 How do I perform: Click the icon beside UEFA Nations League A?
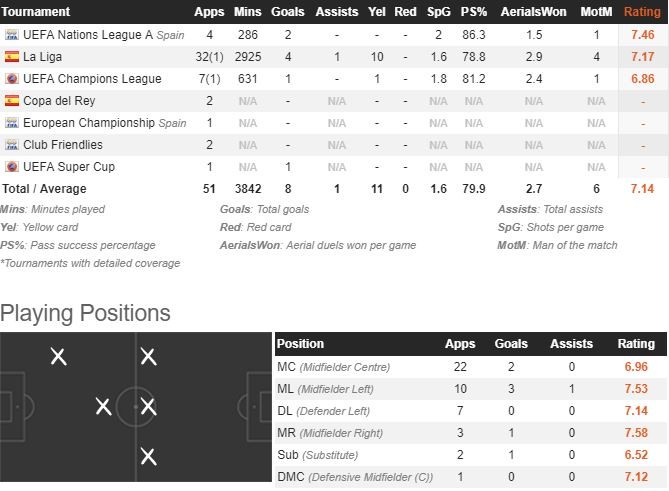(12, 34)
